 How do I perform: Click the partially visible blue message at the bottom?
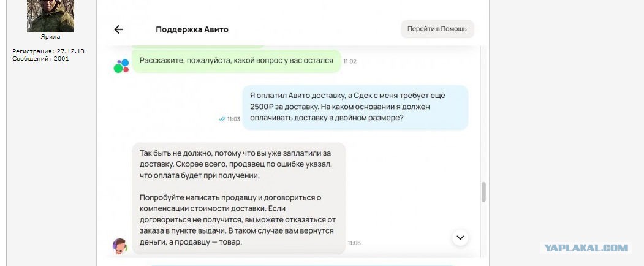310,264
